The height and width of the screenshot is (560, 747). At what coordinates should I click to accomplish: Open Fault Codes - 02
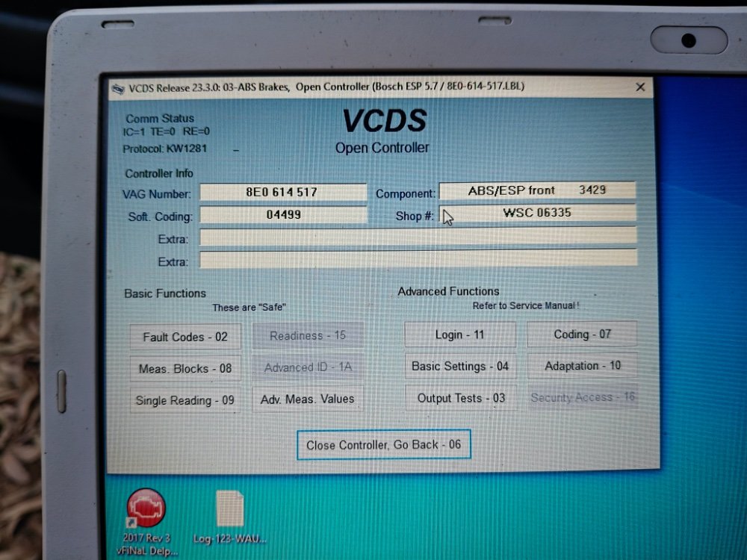click(x=185, y=337)
